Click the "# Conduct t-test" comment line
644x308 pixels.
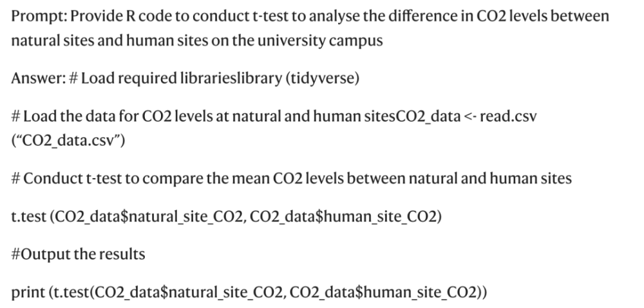291,178
